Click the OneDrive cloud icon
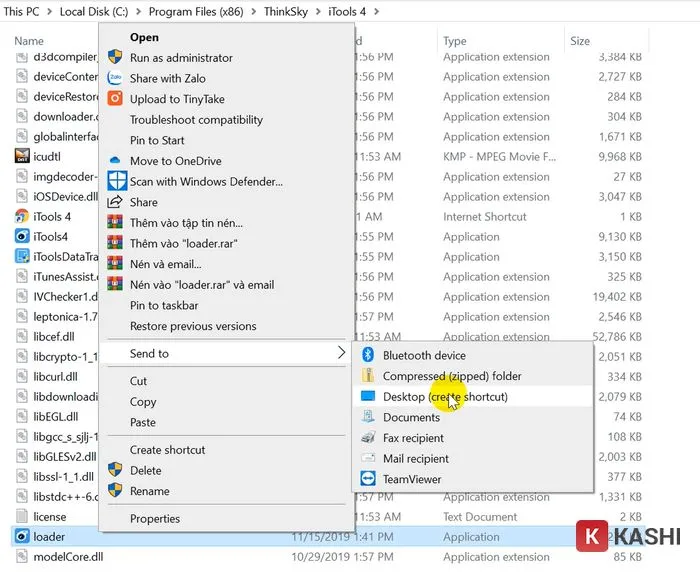 pos(115,160)
